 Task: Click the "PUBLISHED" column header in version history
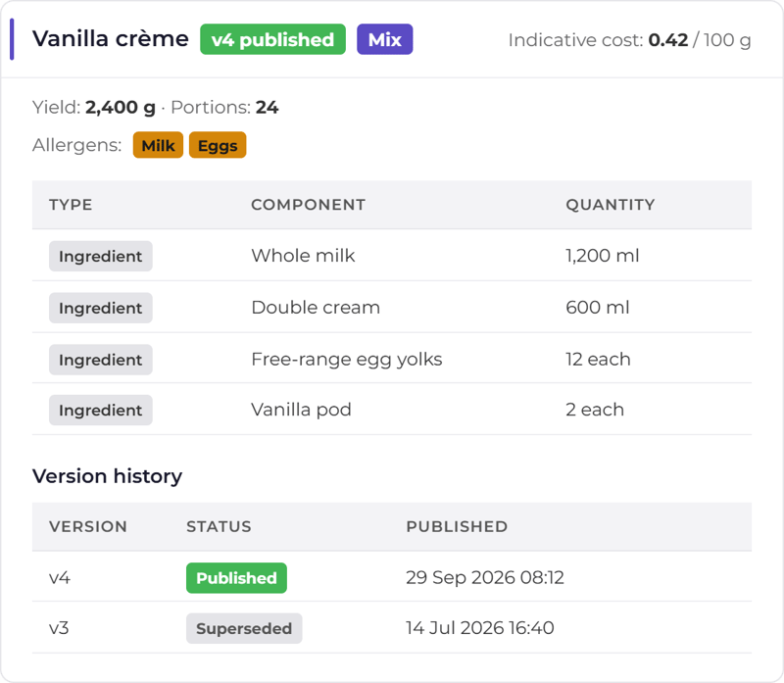[457, 526]
